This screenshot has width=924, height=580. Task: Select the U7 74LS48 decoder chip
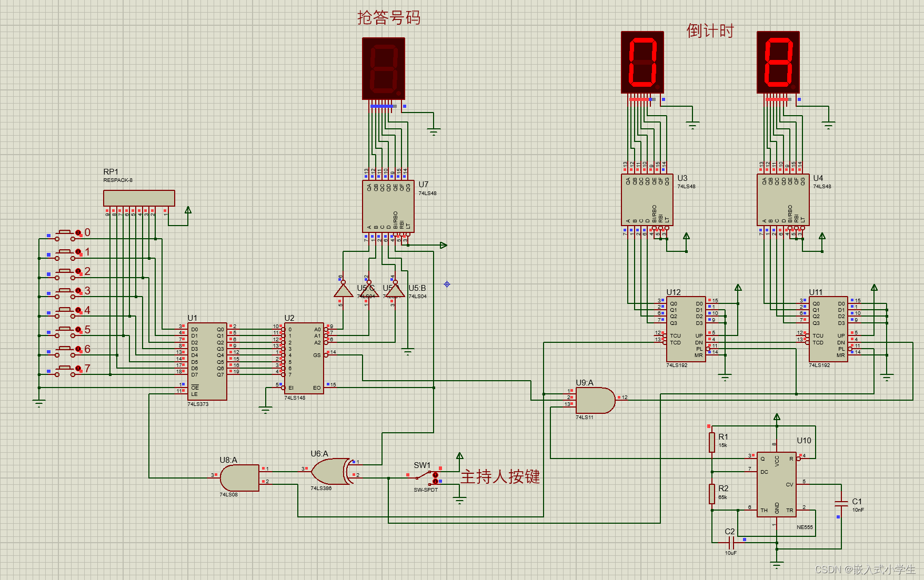[388, 207]
